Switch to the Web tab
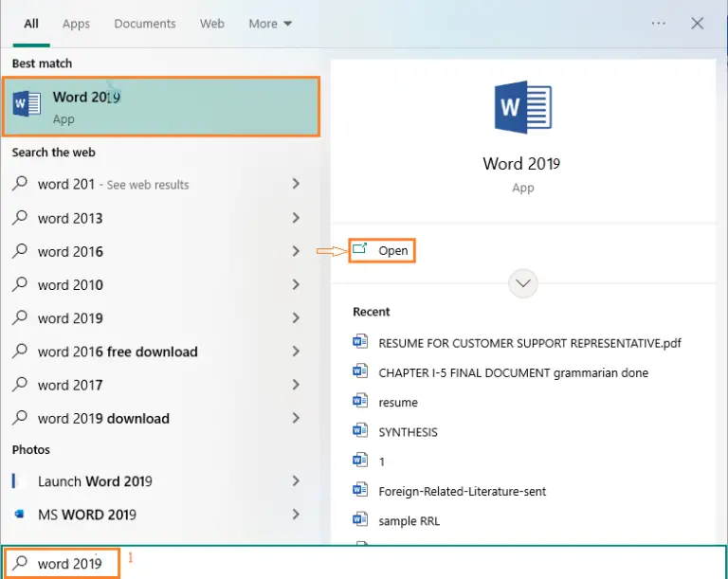 (212, 24)
